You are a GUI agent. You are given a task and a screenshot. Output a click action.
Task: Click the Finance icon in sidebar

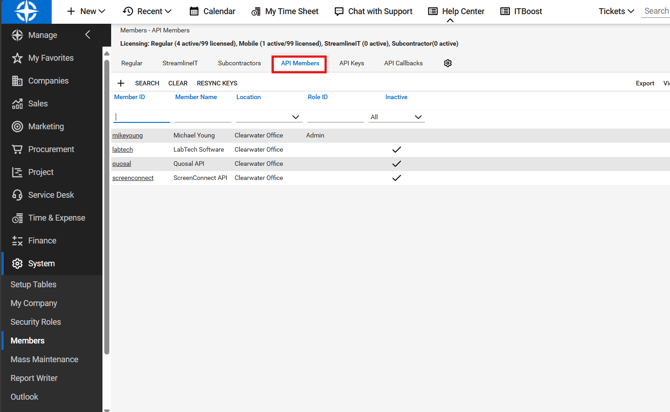[x=17, y=241]
